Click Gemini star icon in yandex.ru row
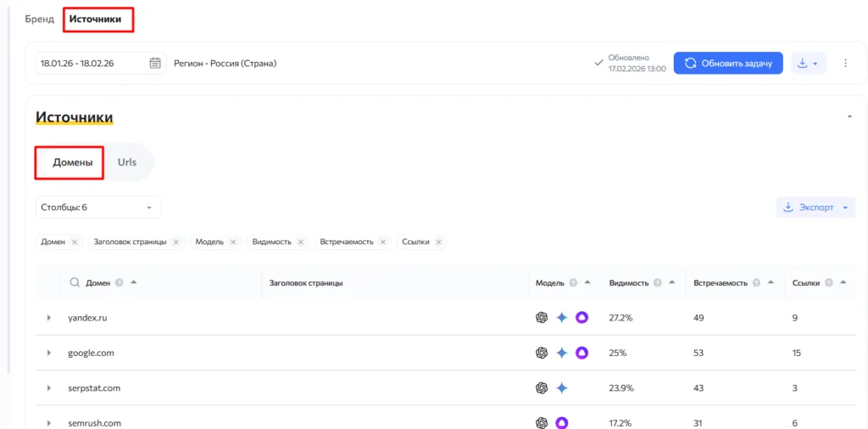Image resolution: width=868 pixels, height=429 pixels. coord(562,318)
